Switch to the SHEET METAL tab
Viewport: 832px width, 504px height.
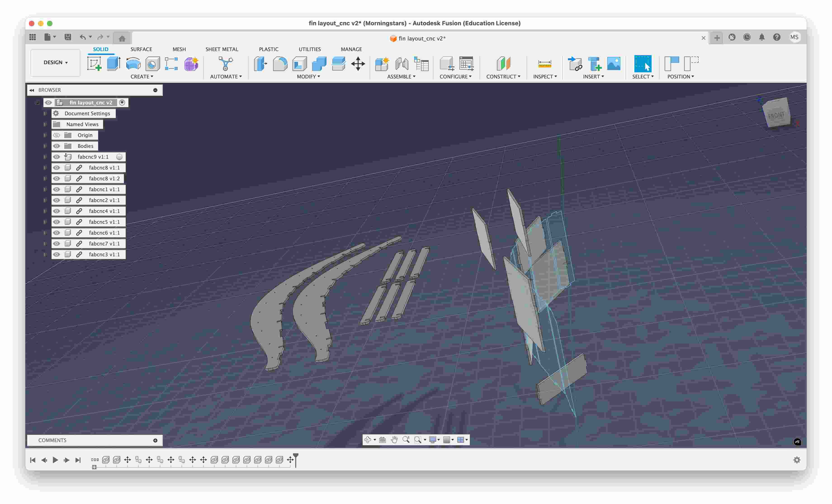[222, 49]
